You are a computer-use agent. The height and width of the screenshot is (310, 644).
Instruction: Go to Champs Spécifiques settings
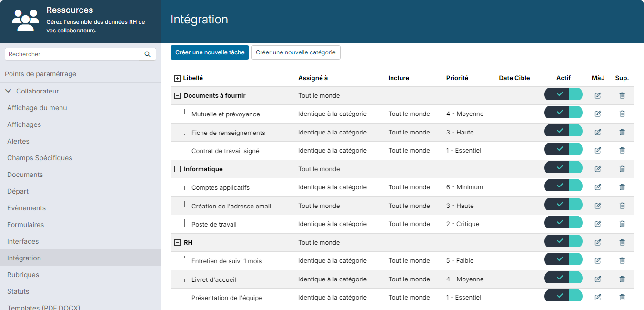coord(40,158)
